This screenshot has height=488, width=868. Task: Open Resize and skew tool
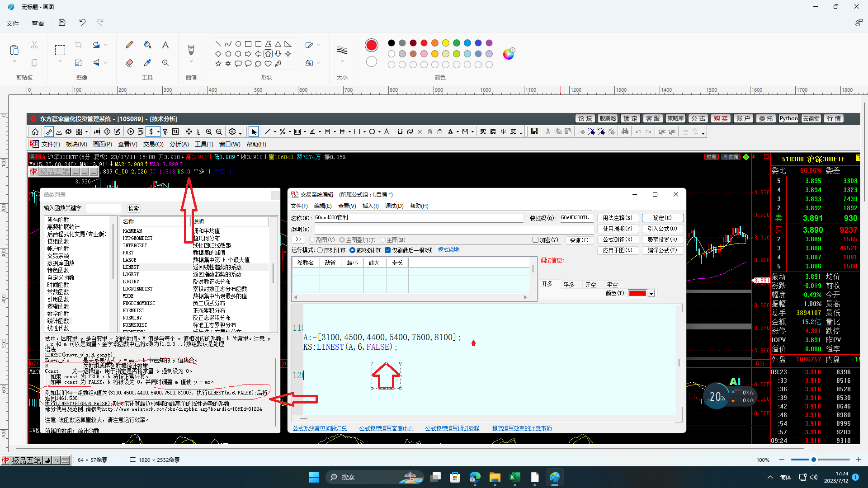tap(78, 63)
